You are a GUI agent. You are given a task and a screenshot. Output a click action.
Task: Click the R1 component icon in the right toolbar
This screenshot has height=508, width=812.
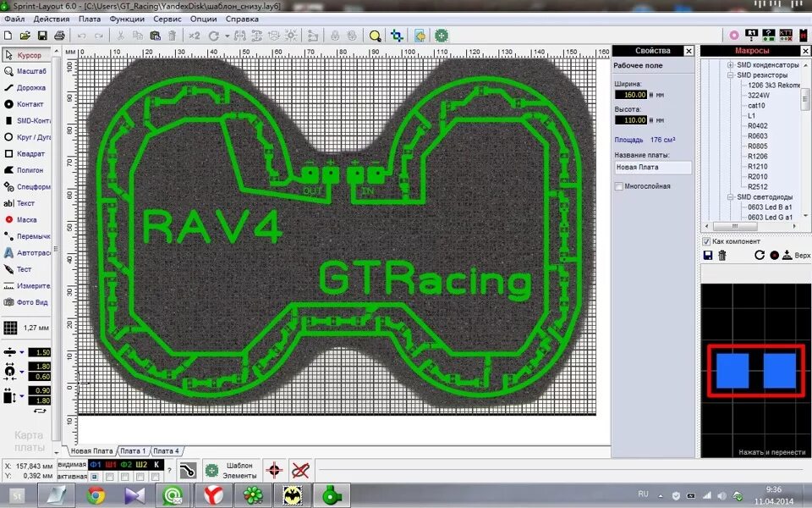click(x=751, y=35)
